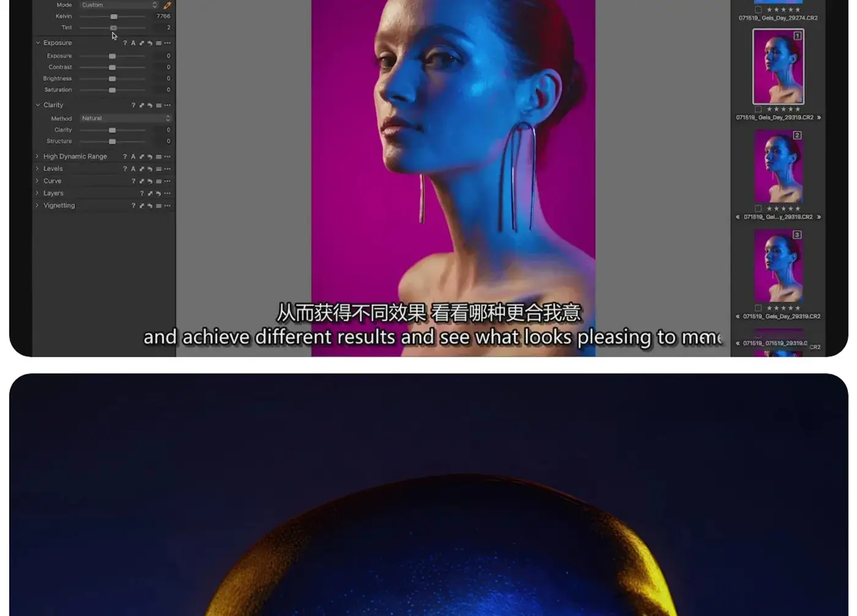Reset the Clarity tool adjustments
Image resolution: width=857 pixels, height=616 pixels.
click(150, 105)
